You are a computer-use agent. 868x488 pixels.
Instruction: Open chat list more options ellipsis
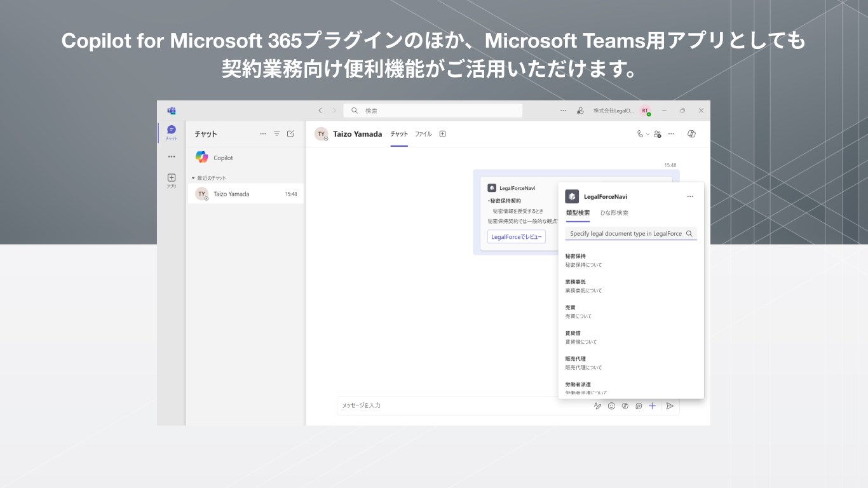pos(263,134)
